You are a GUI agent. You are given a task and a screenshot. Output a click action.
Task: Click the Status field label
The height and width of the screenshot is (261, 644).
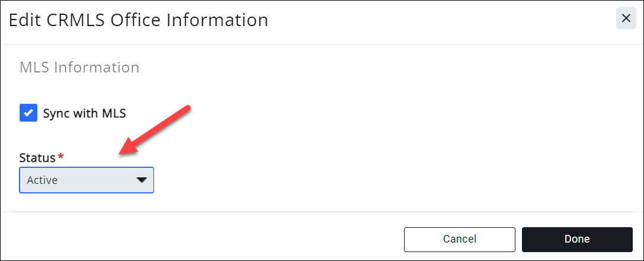tap(37, 158)
